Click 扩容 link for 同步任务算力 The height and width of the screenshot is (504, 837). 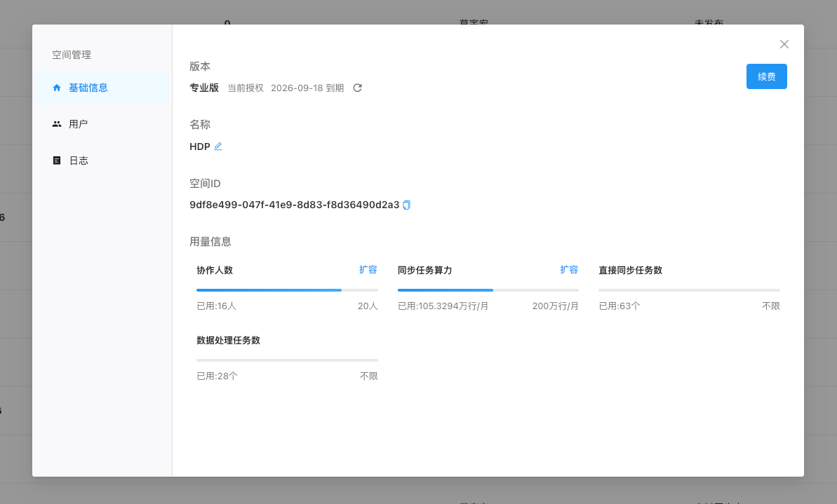coord(569,270)
